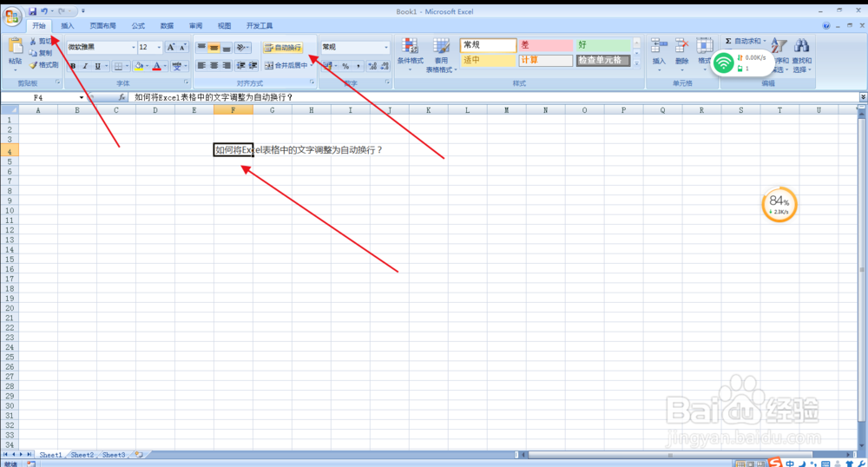
Task: Switch to the 公式 (Formulas) tab
Action: (138, 26)
